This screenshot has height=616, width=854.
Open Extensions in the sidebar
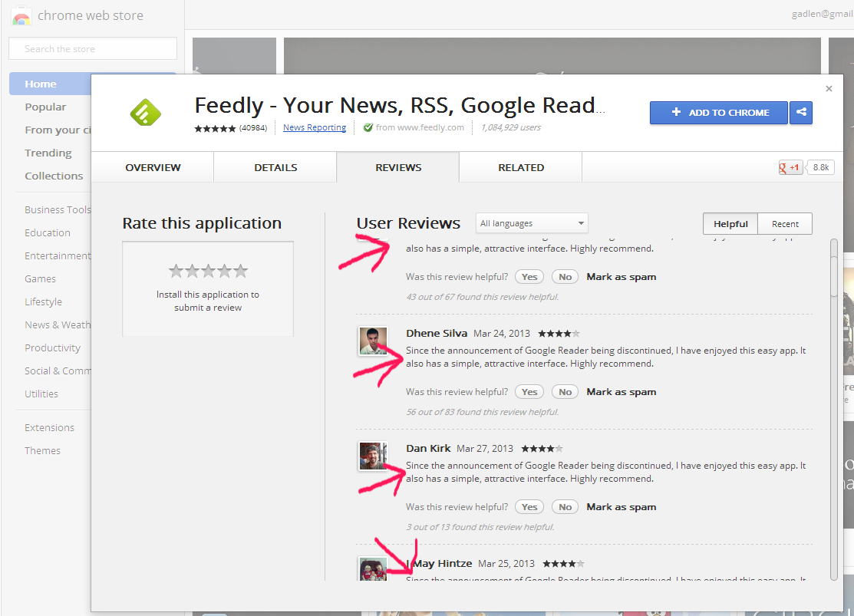pos(50,427)
